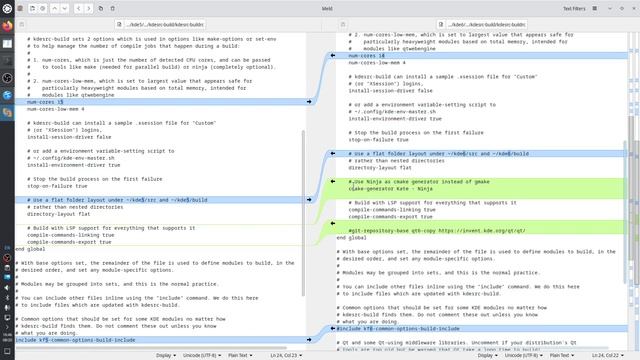This screenshot has width=640, height=360.
Task: Click right arrow for include kf5-common-options line
Action: [309, 340]
